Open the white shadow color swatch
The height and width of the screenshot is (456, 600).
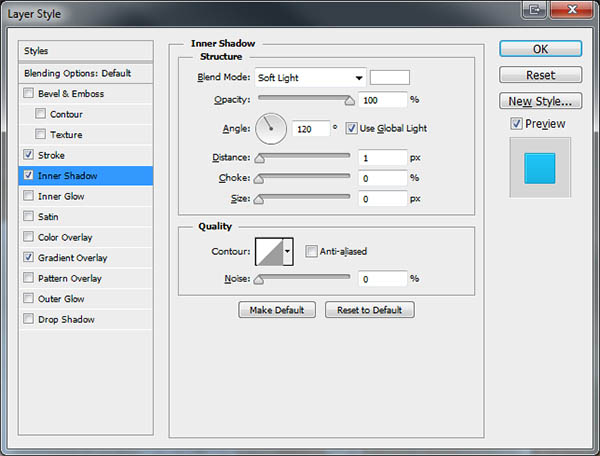[x=390, y=77]
